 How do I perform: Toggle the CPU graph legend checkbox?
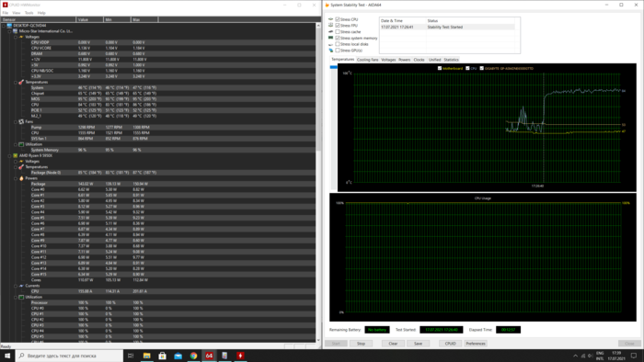[467, 69]
